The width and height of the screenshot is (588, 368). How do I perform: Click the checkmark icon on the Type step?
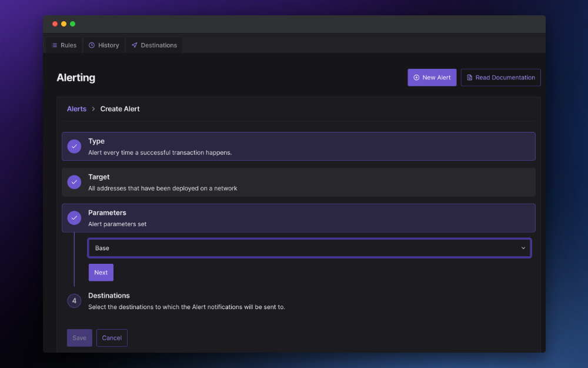[74, 146]
